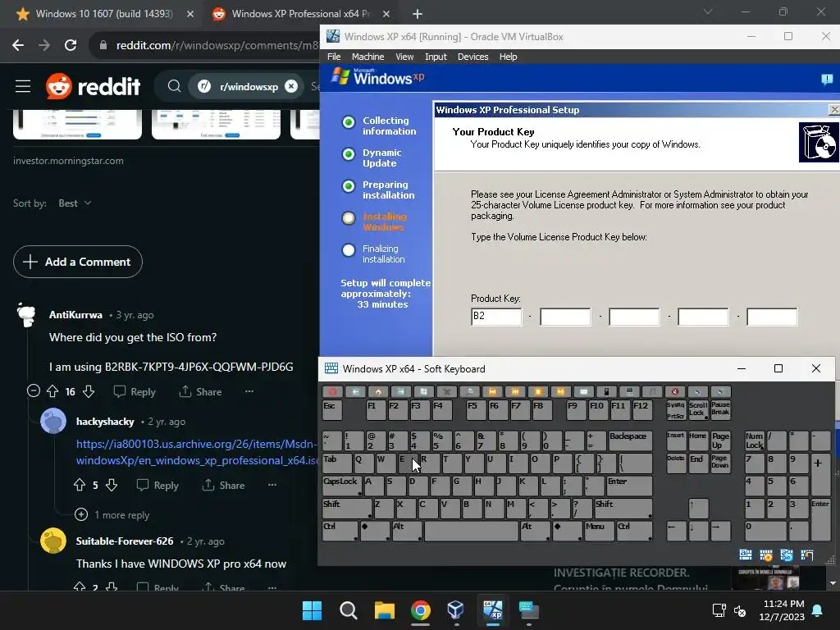Open more options on hackyshacky's comment
The width and height of the screenshot is (840, 630).
[272, 485]
